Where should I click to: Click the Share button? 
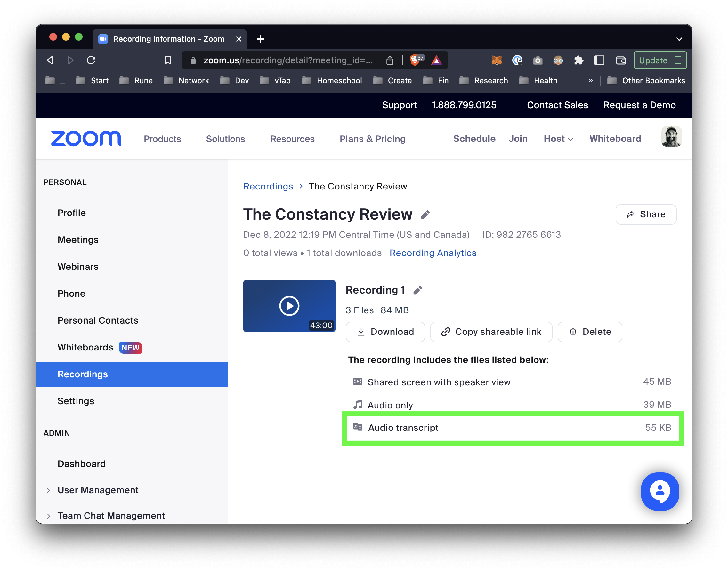point(646,214)
